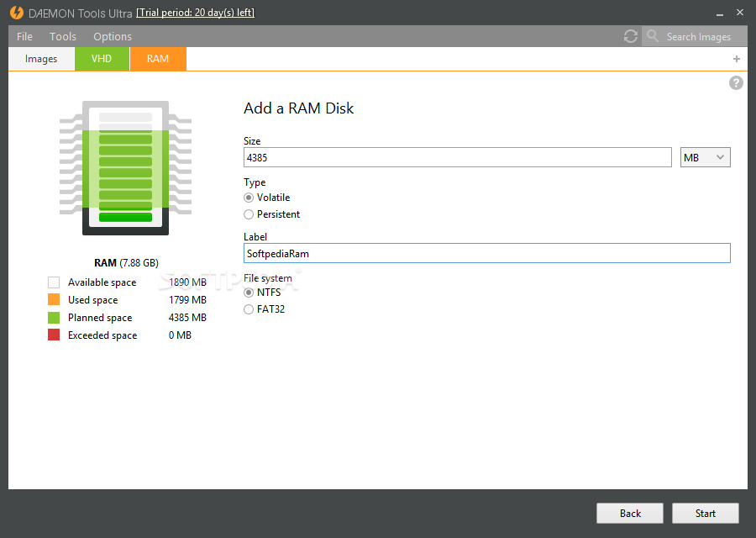
Task: Click the Start button
Action: point(705,514)
